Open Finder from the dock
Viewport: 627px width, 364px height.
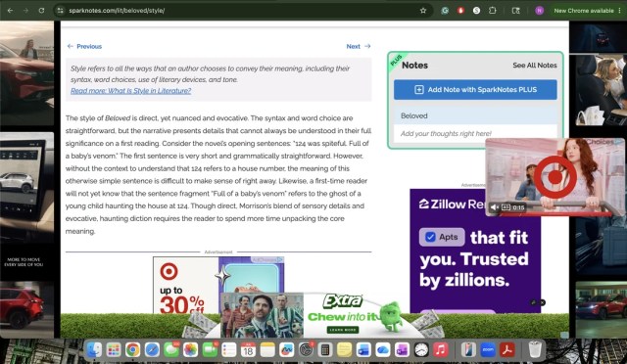click(94, 350)
